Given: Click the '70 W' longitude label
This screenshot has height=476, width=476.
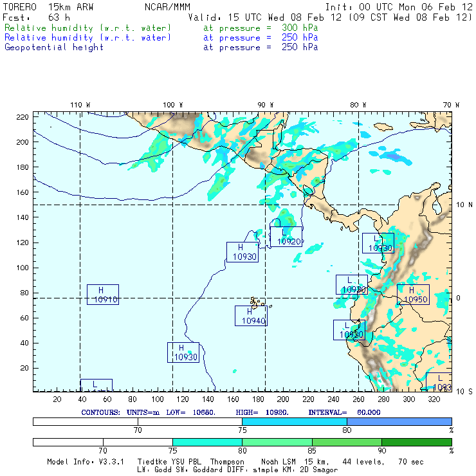Looking at the screenshot, I should 451,105.
